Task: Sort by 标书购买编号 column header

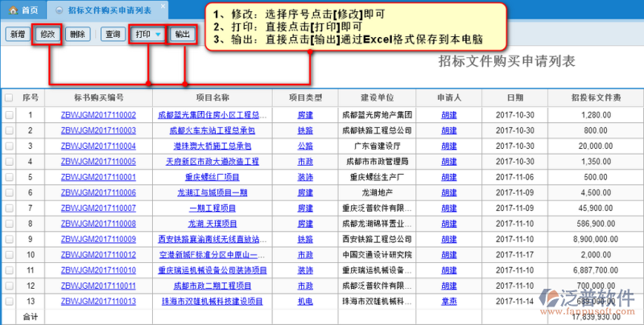Action: (98, 97)
